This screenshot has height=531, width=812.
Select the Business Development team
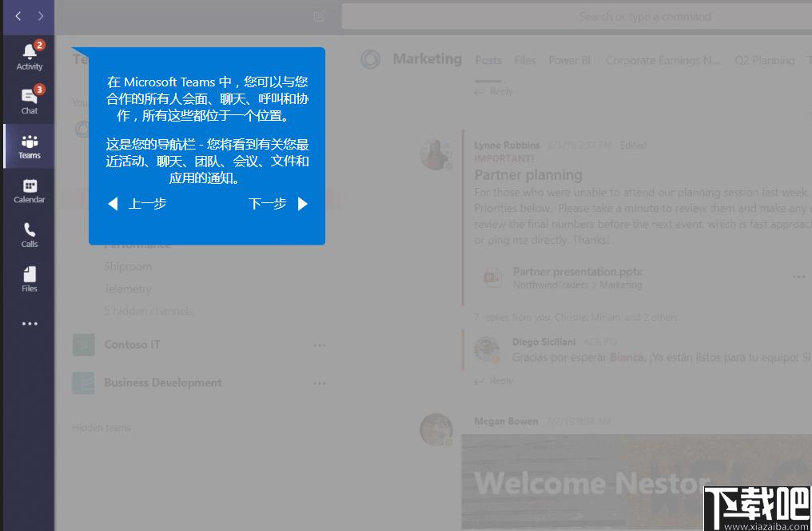[162, 383]
